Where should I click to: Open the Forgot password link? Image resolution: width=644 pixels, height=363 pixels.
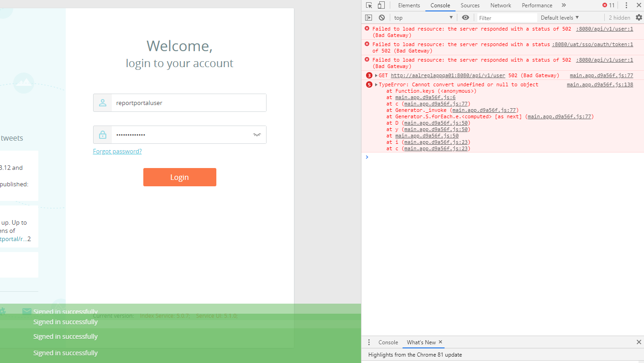point(117,151)
